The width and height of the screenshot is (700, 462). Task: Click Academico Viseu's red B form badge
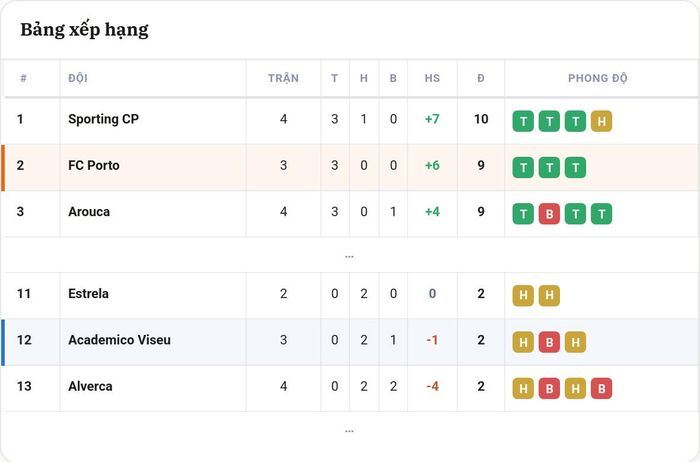click(549, 342)
